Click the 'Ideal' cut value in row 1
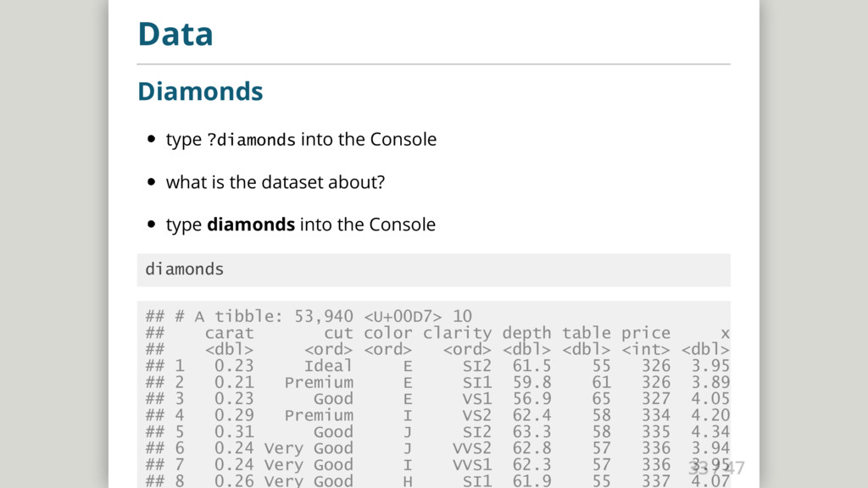 [x=328, y=366]
